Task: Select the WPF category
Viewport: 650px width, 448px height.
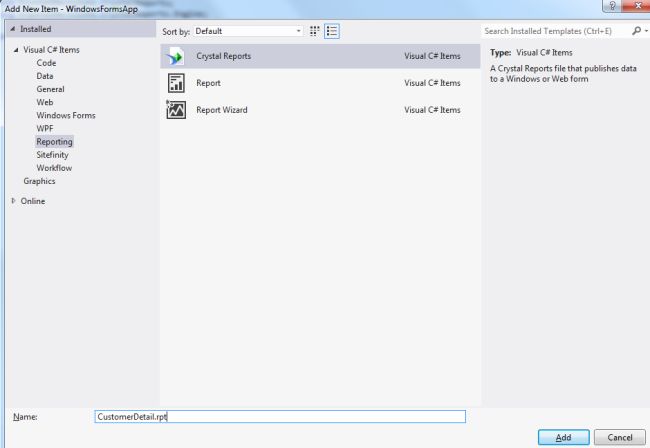Action: [45, 128]
